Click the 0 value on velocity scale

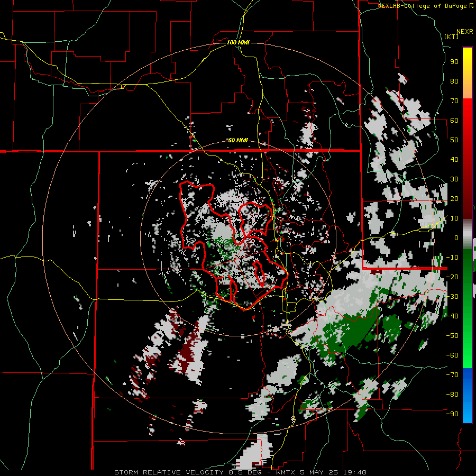point(456,237)
